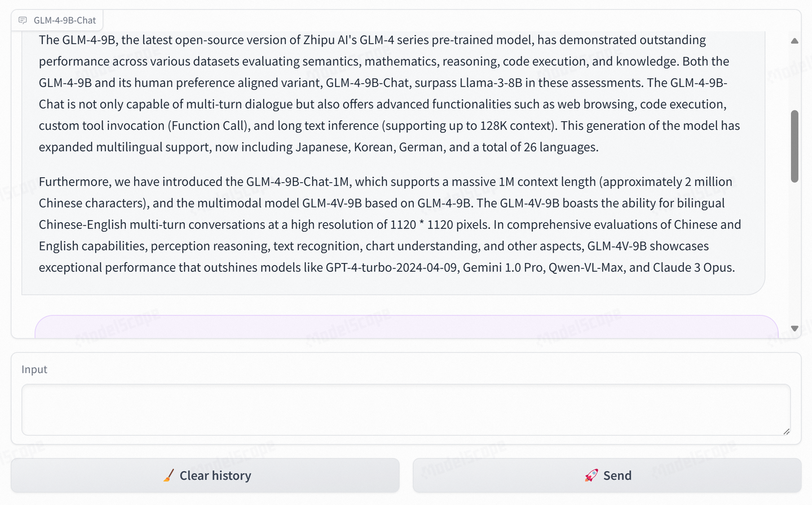812x505 pixels.
Task: Click the rocket icon inside Send
Action: click(x=591, y=475)
